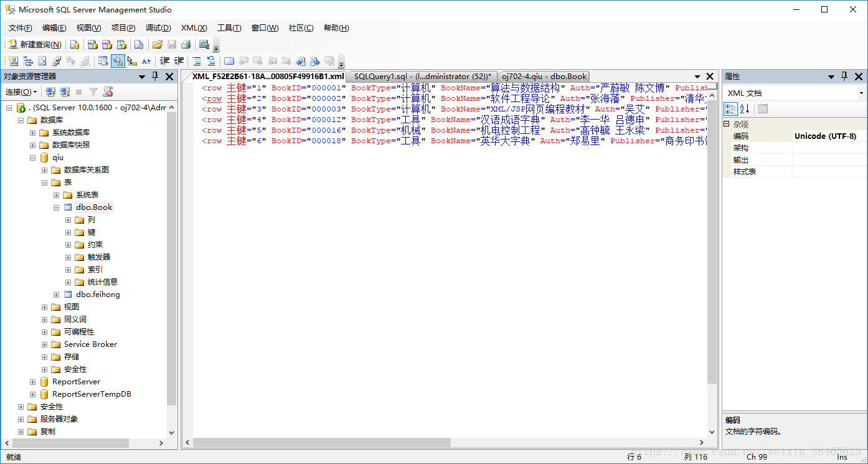Click the Connect Object Explorer icon

tap(50, 92)
